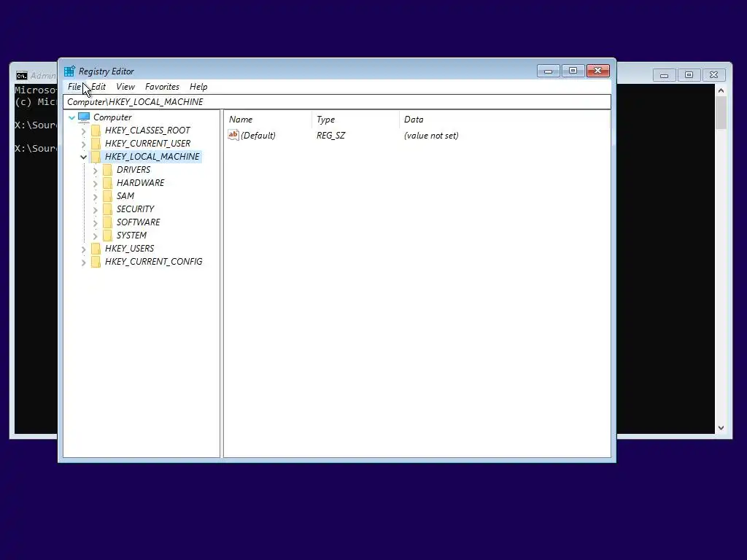Expand the HKEY_CLASSES_ROOT key
The width and height of the screenshot is (747, 560).
(x=84, y=131)
